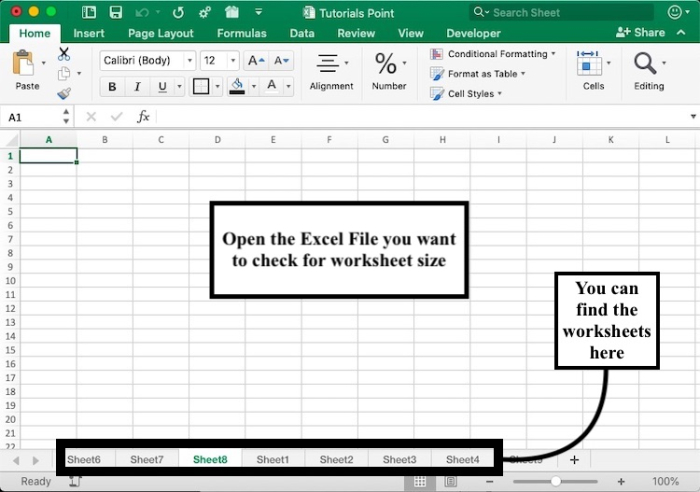Image resolution: width=700 pixels, height=492 pixels.
Task: Cut selection with the scissors icon
Action: (64, 54)
